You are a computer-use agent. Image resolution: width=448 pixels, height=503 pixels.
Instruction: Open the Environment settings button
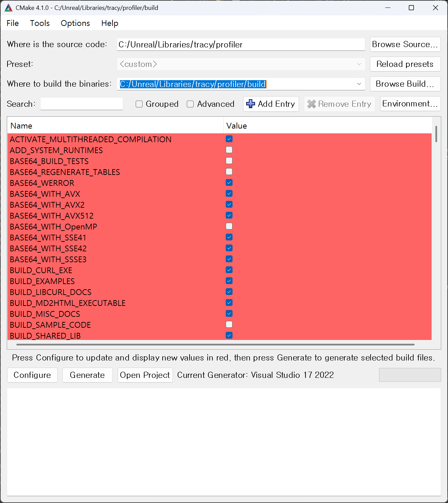pos(410,104)
